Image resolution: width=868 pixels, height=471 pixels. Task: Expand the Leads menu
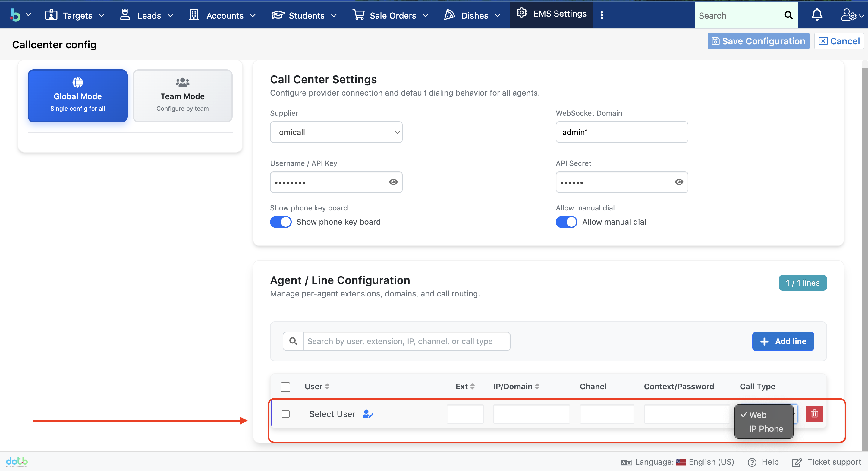(146, 15)
